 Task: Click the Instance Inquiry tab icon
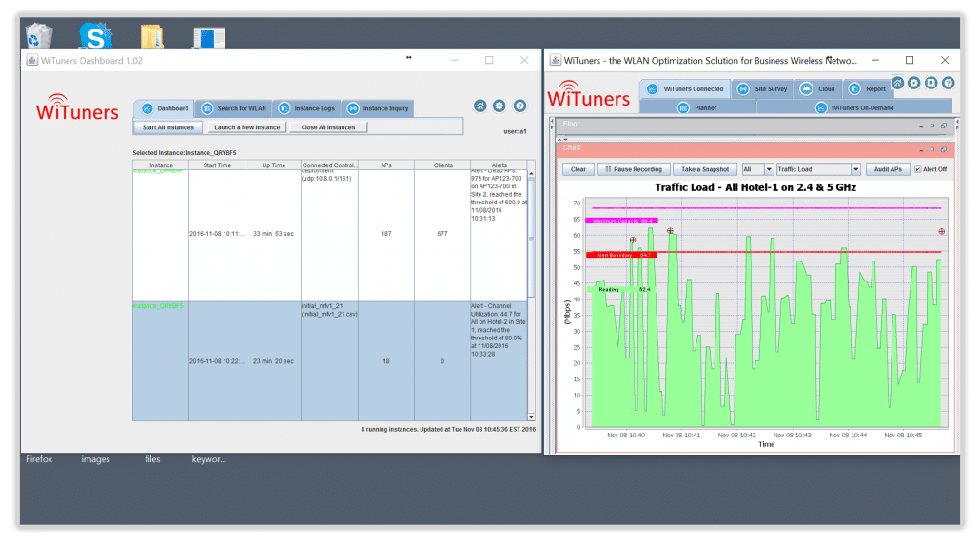(x=353, y=108)
